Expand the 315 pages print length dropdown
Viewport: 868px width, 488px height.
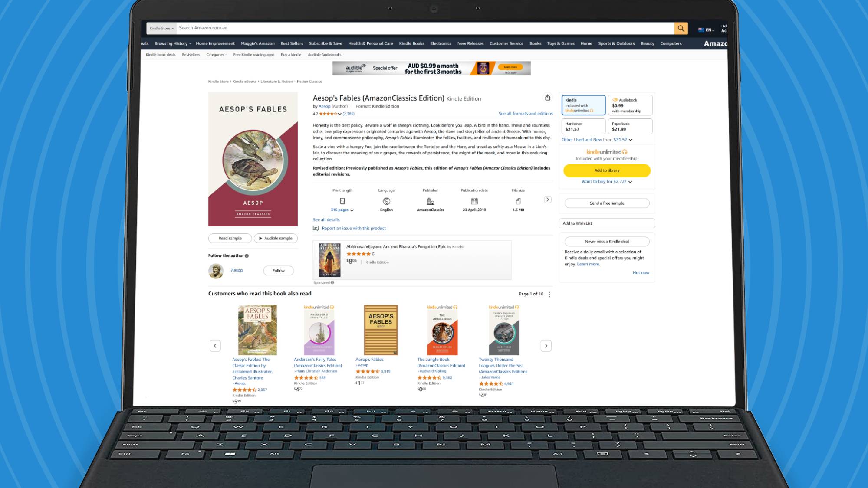coord(342,210)
